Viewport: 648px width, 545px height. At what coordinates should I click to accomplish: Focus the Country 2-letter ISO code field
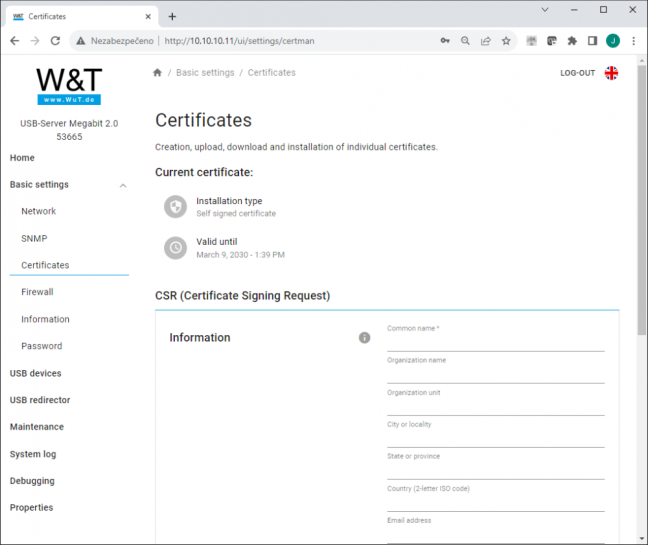496,503
